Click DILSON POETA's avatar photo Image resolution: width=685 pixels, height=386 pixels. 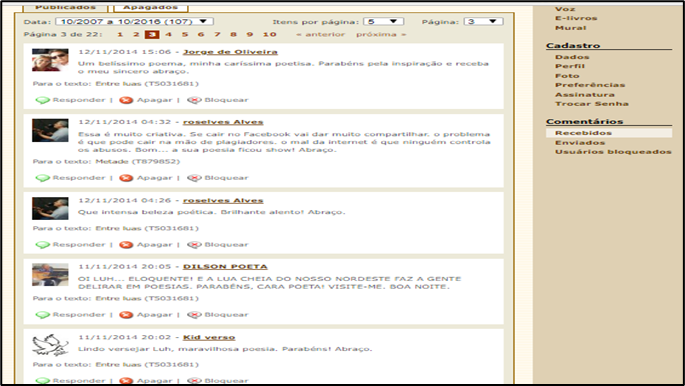click(x=50, y=275)
